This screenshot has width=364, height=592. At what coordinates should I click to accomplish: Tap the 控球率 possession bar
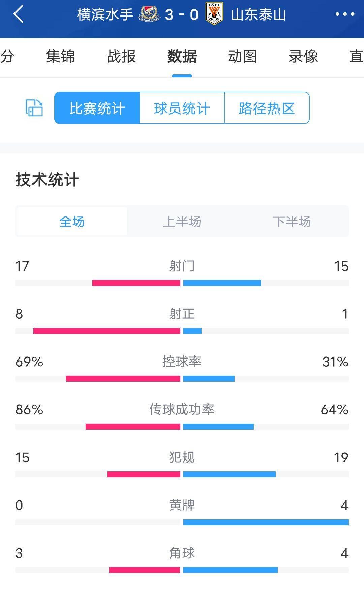182,379
